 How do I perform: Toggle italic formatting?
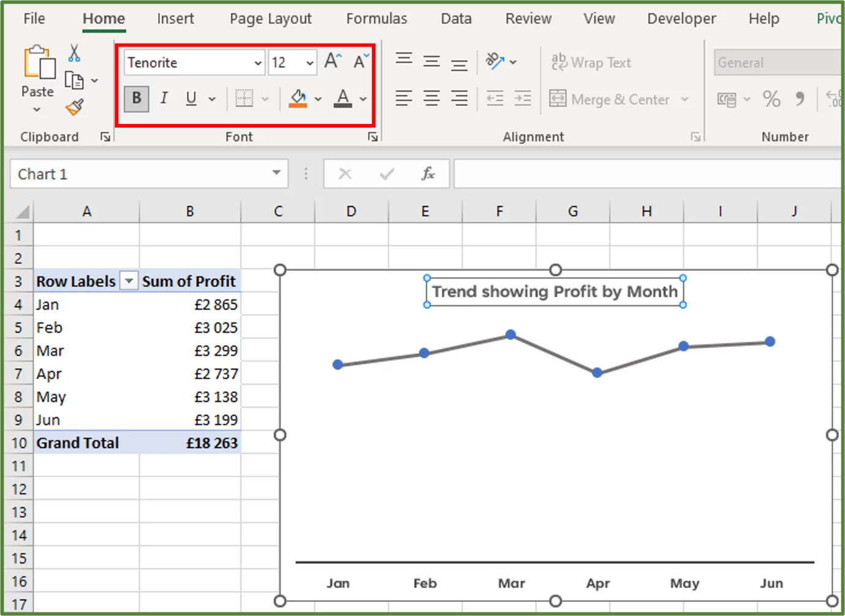(x=163, y=99)
